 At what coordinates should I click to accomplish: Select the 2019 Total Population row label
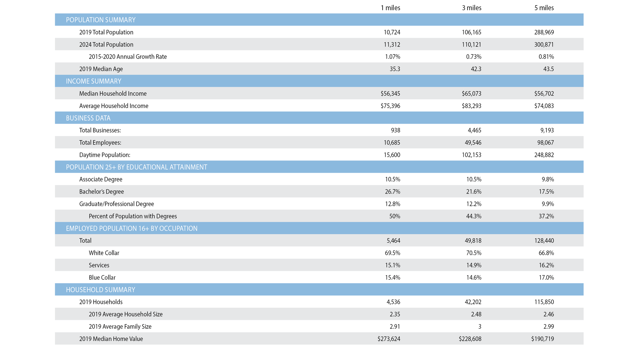tap(106, 32)
